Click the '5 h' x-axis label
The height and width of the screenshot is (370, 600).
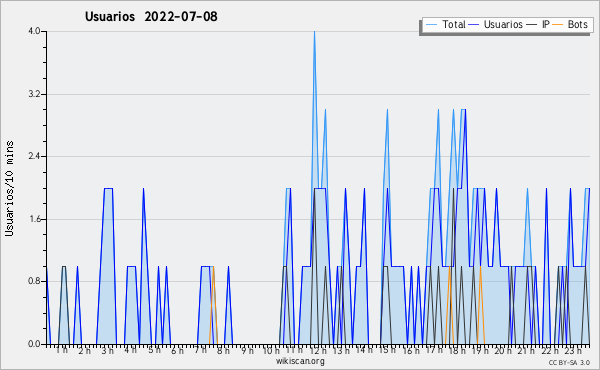click(x=155, y=350)
